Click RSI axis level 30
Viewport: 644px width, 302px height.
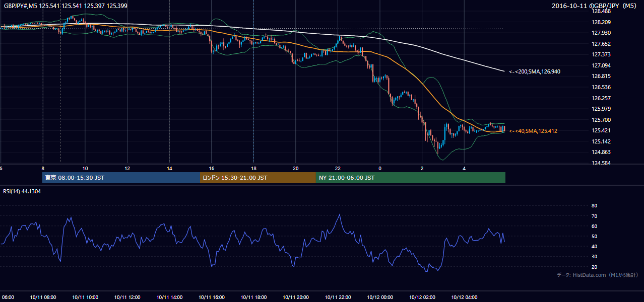594,257
